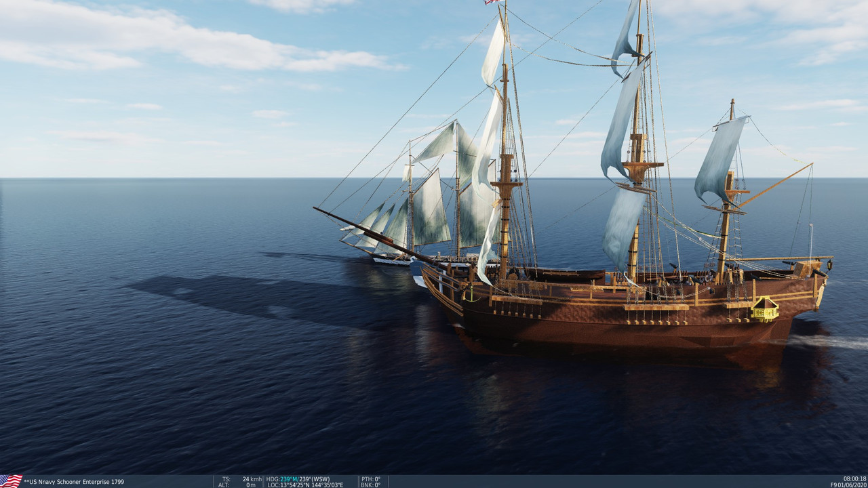This screenshot has width=868, height=488.
Task: Click the '13°54'25"N 144°35'03"E' location readout
Action: coord(311,485)
